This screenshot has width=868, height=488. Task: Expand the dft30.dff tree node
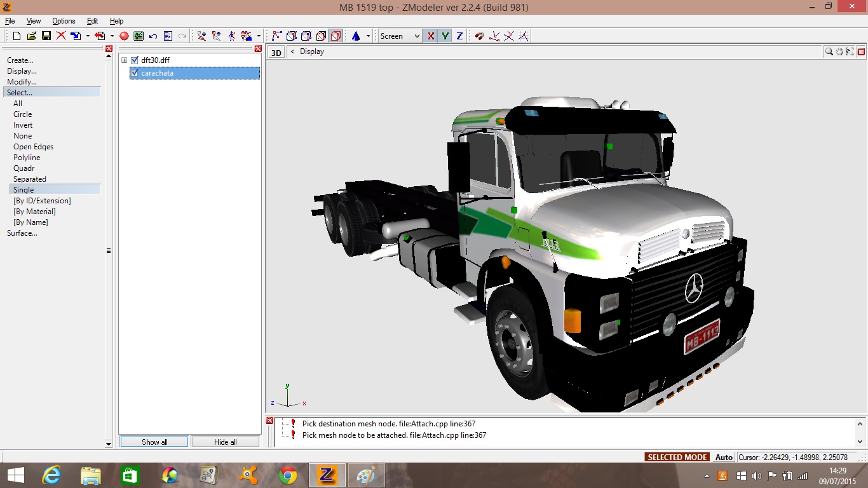pos(125,60)
